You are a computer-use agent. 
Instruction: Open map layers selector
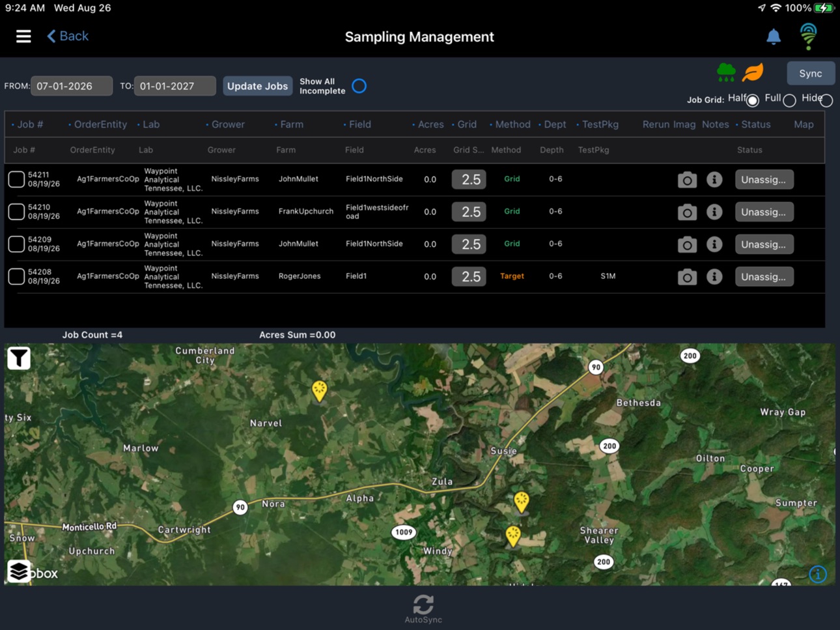point(19,571)
